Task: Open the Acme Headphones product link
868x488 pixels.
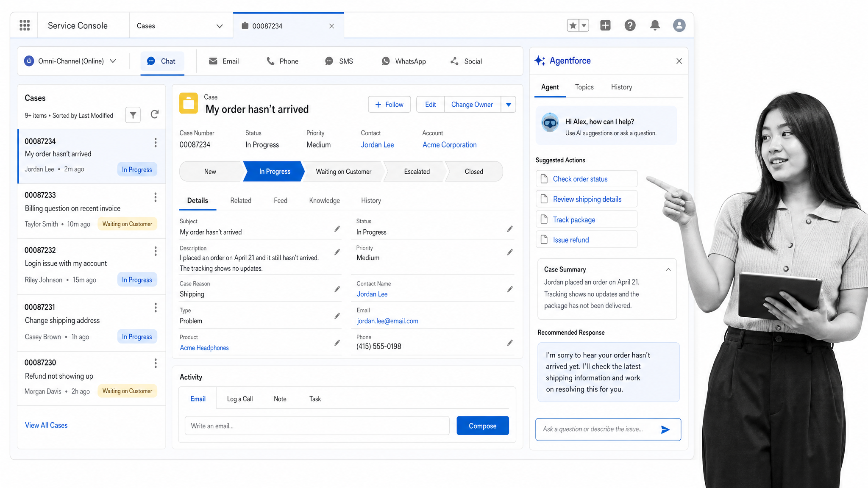Action: [204, 348]
